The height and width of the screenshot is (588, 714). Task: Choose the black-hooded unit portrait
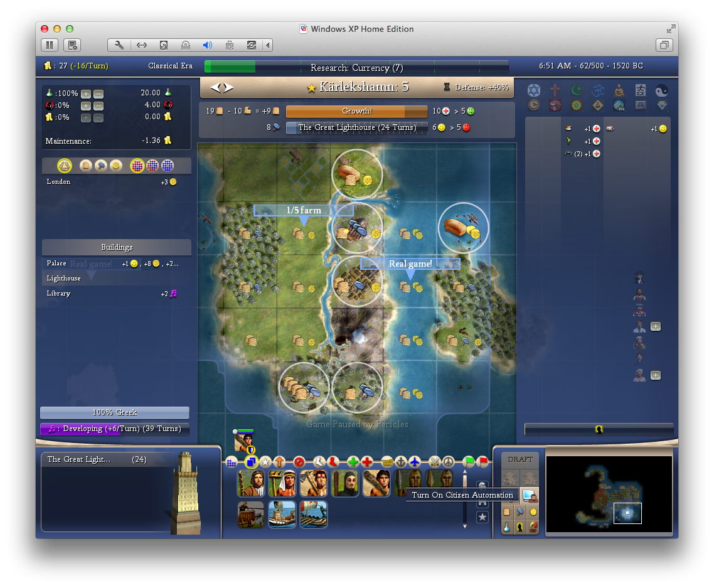click(345, 483)
